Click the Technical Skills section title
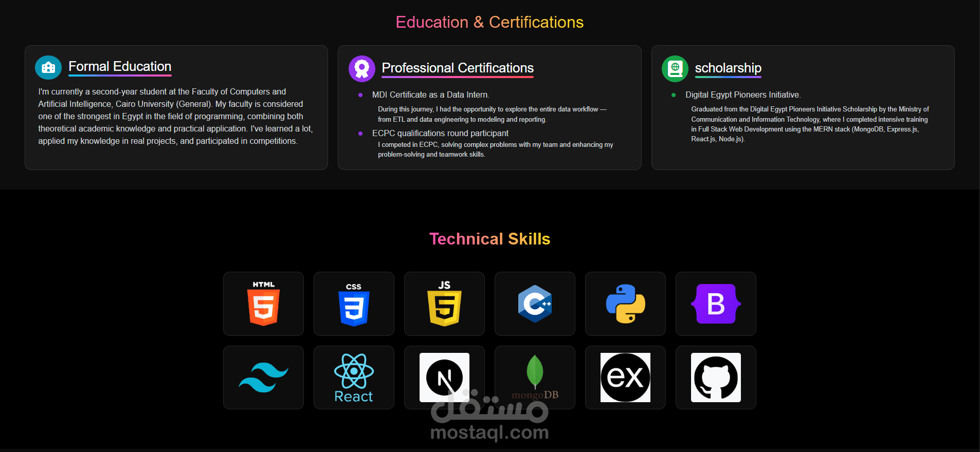 pos(489,239)
